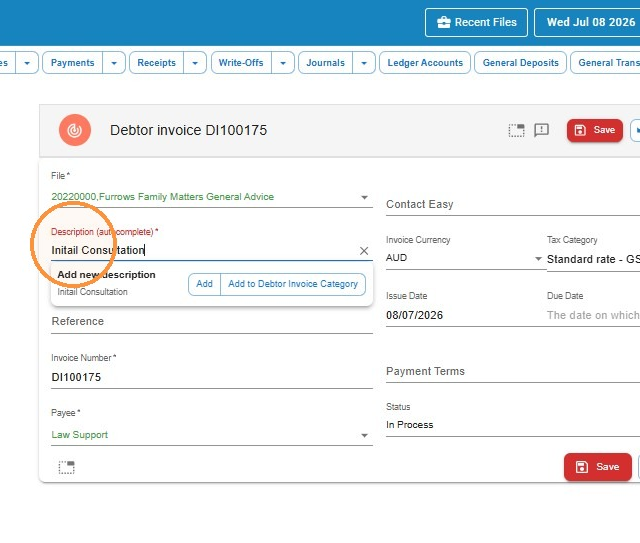Open the File dropdown for Furrows Family Matters
Viewport: 640px width, 543px height.
click(x=212, y=197)
